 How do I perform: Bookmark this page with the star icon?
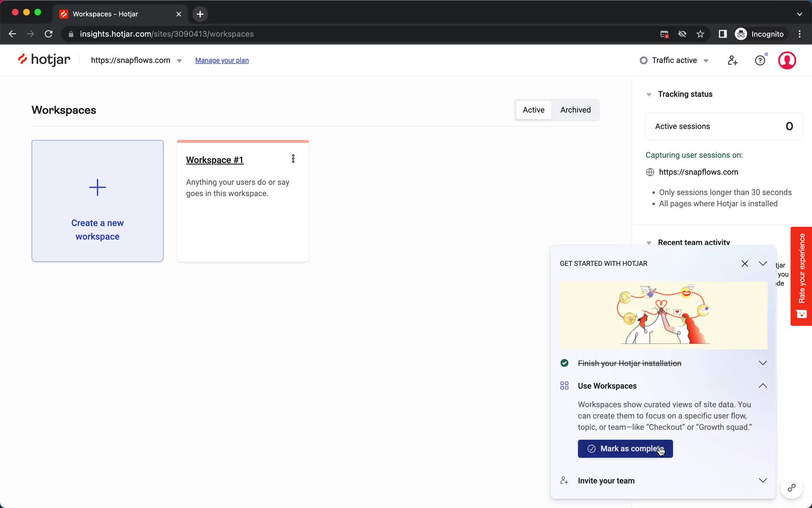pos(700,34)
